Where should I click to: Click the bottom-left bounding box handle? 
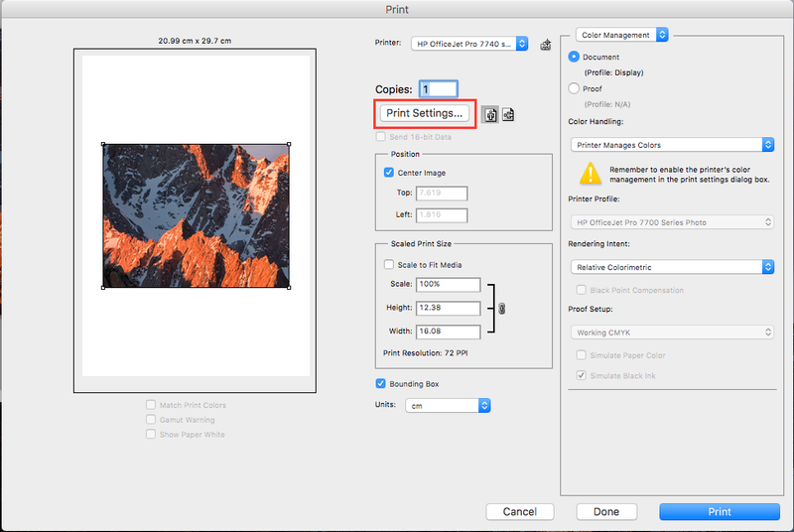coord(103,288)
